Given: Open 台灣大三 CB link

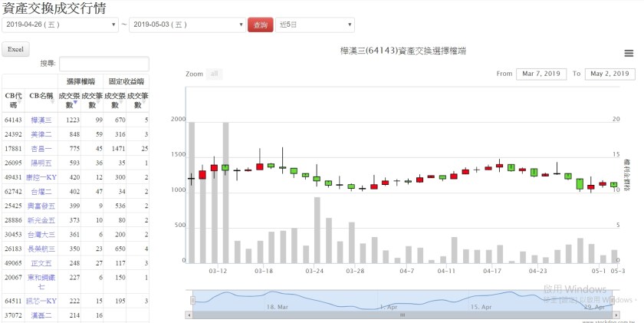Looking at the screenshot, I should point(41,235).
